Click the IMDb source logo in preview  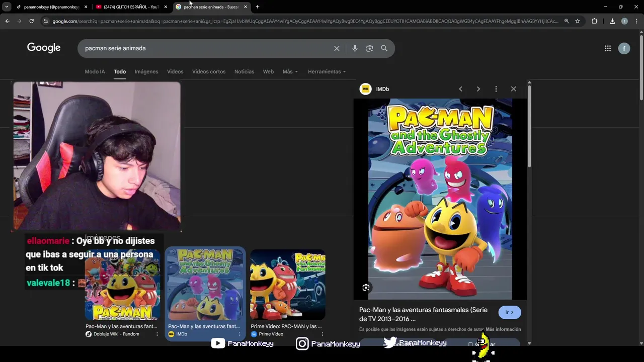[x=366, y=89]
